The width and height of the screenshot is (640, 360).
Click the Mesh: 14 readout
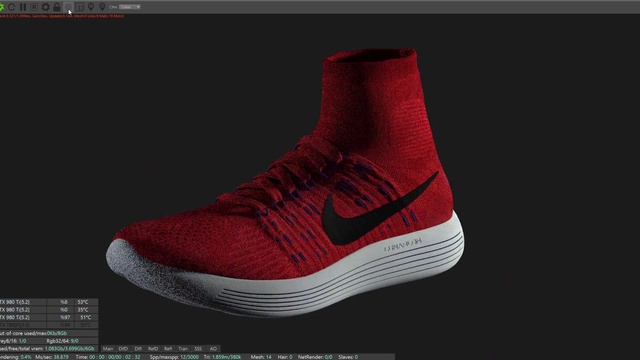261,357
